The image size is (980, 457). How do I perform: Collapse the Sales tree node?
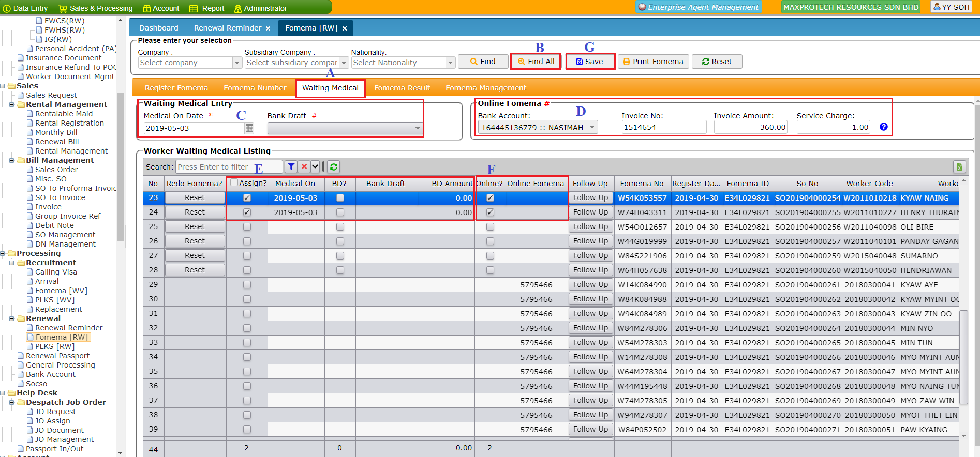point(3,86)
